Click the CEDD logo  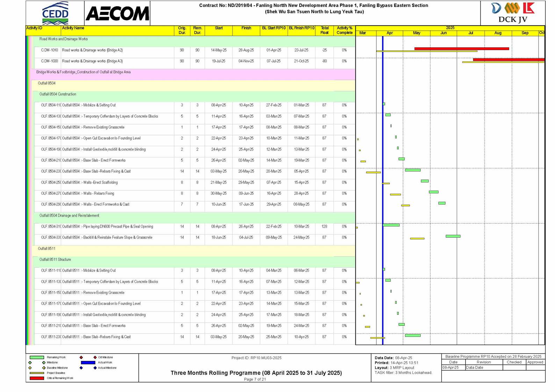pyautogui.click(x=55, y=13)
